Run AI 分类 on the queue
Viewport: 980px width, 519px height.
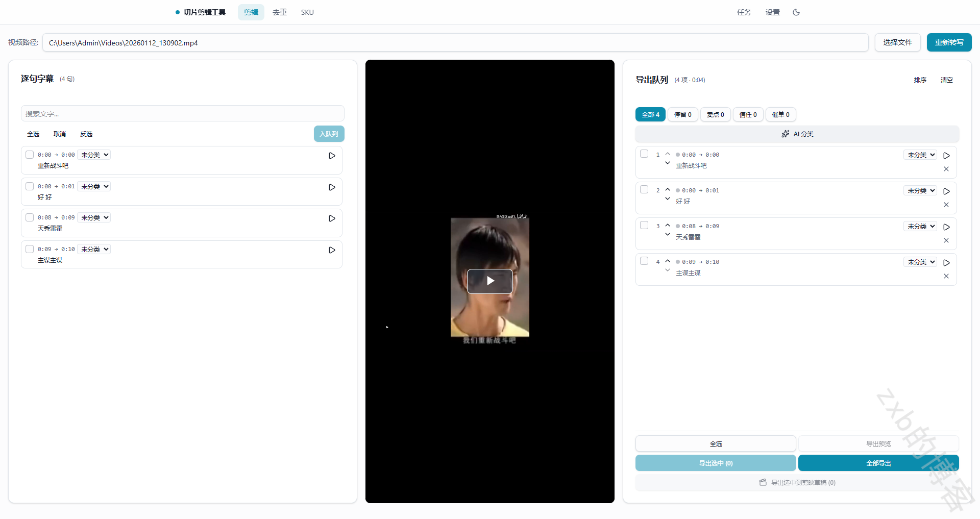click(x=797, y=134)
